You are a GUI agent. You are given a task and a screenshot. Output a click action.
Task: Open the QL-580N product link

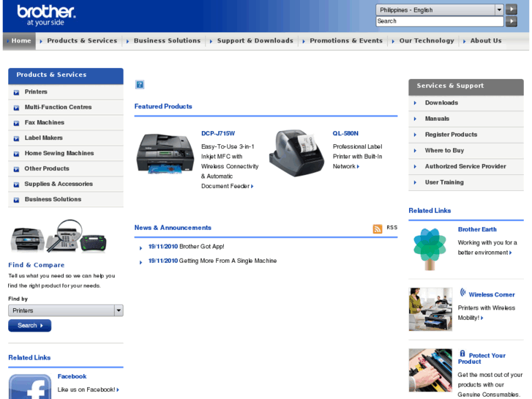(345, 133)
